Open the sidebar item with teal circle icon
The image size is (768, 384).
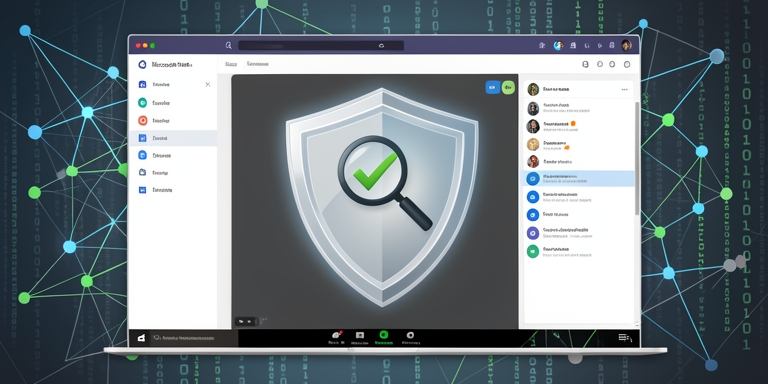tap(173, 103)
